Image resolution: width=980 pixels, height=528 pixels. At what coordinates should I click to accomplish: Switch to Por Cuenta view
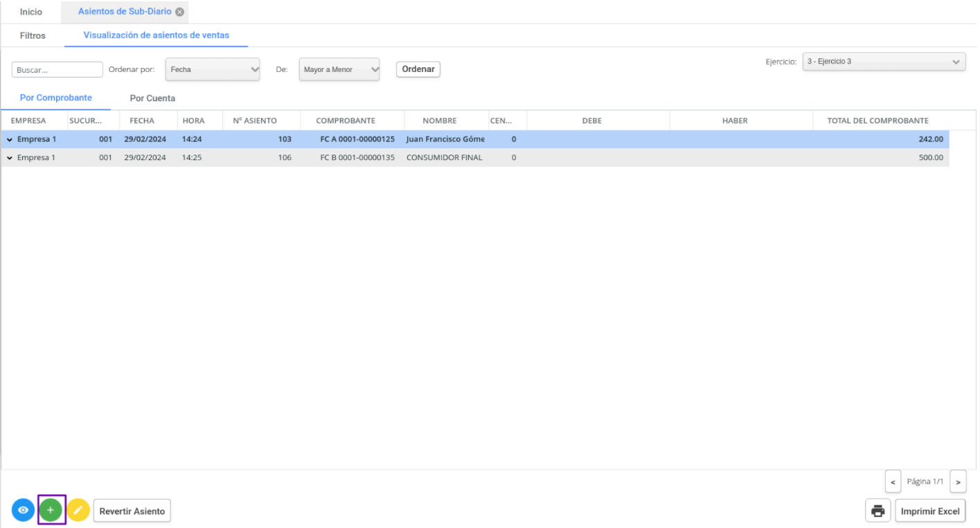tap(152, 98)
